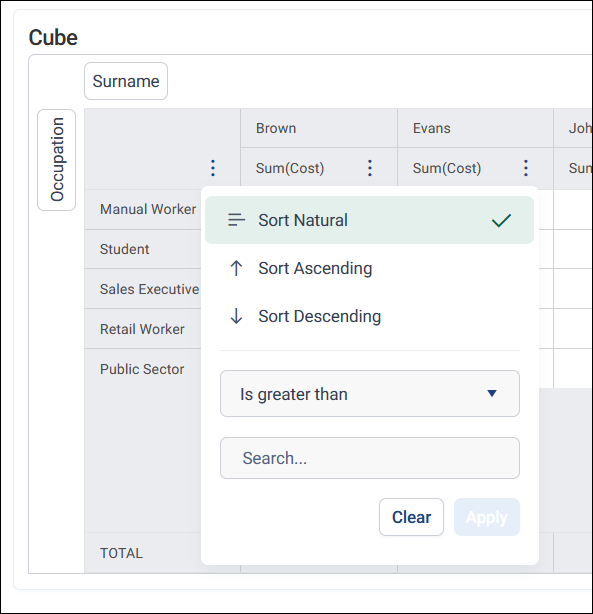Select the Surname dimension chip
Viewport: 593px width, 614px height.
tap(126, 81)
